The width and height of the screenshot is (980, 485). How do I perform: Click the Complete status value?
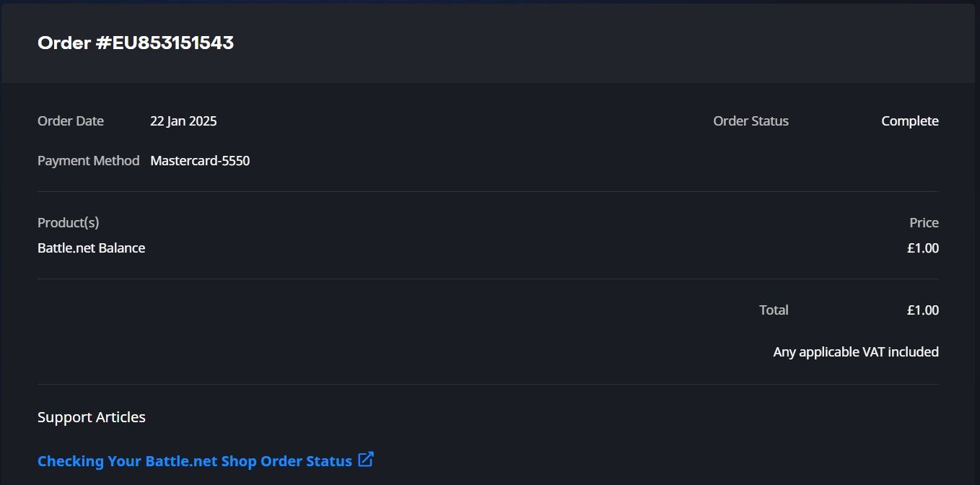[x=909, y=121]
